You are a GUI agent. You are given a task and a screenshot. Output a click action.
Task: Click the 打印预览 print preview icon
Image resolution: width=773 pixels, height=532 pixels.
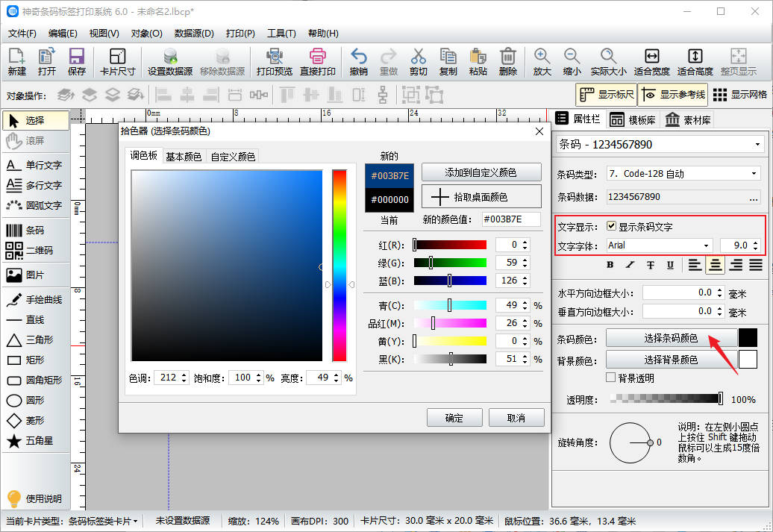(274, 62)
